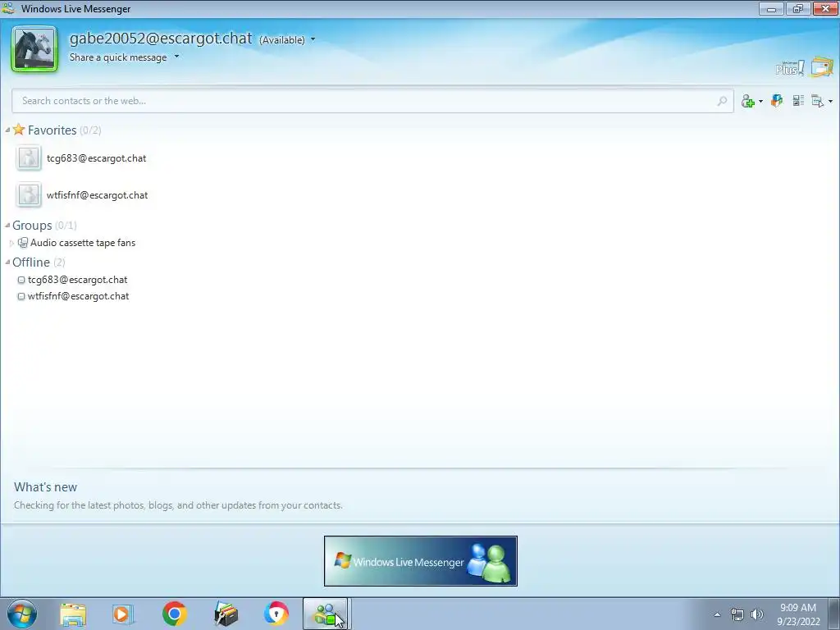The image size is (840, 630).
Task: Click the Show menu icon
Action: [x=818, y=101]
